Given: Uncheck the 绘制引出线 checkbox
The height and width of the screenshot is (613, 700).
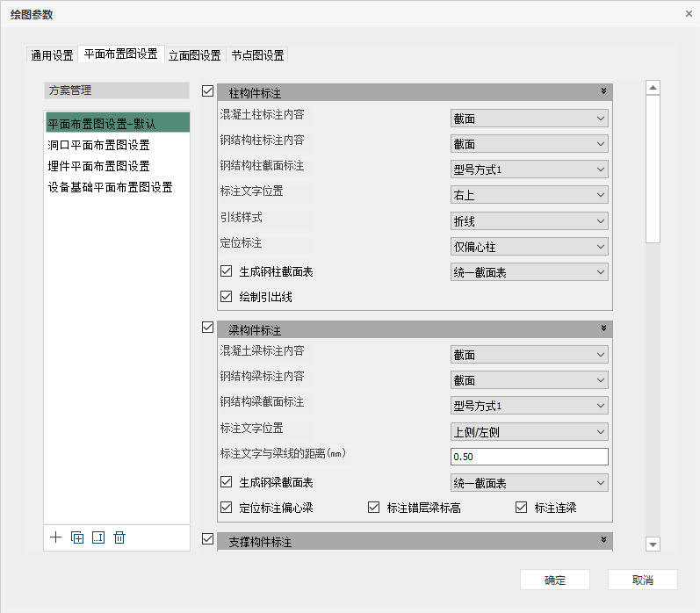Looking at the screenshot, I should click(x=227, y=297).
